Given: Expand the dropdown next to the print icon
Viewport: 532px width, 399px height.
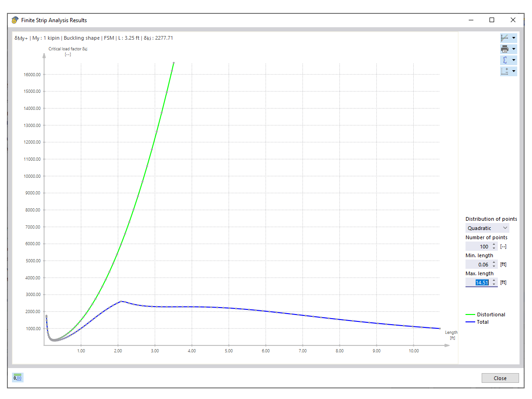Looking at the screenshot, I should (514, 49).
